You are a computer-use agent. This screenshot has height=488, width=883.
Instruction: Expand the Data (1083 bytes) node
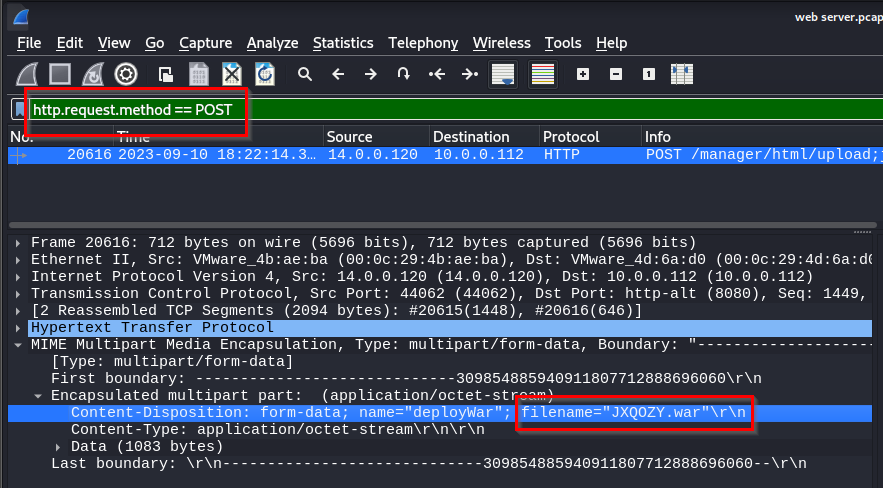tap(59, 446)
